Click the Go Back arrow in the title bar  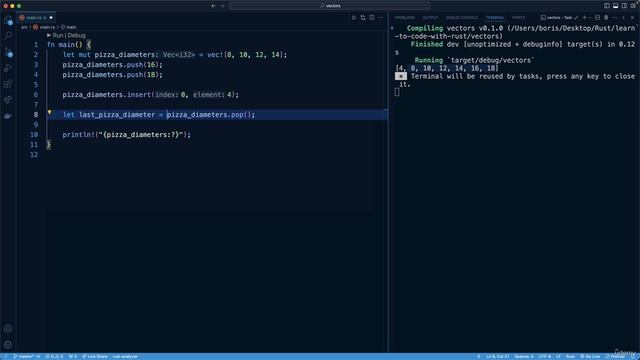tap(213, 6)
